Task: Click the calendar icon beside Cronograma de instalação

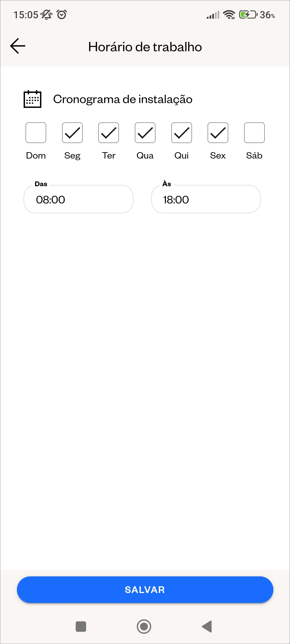Action: (x=32, y=99)
